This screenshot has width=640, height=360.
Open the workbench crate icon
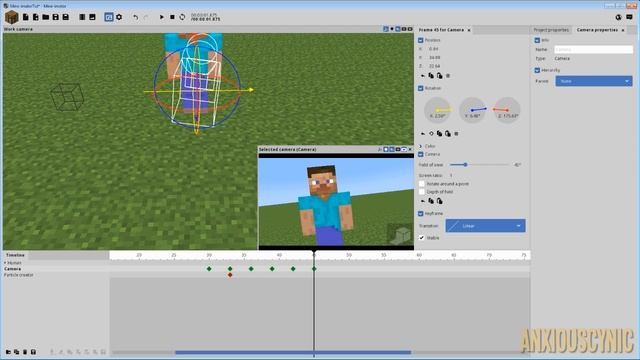click(x=11, y=17)
